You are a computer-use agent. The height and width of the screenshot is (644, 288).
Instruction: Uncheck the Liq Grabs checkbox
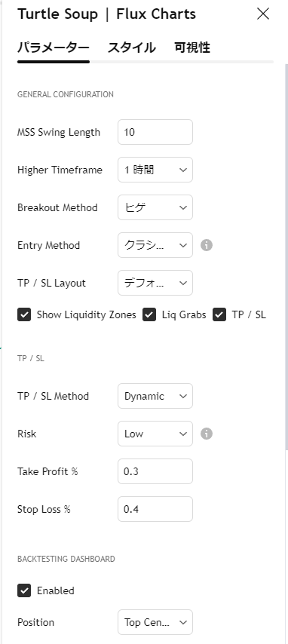coord(149,315)
